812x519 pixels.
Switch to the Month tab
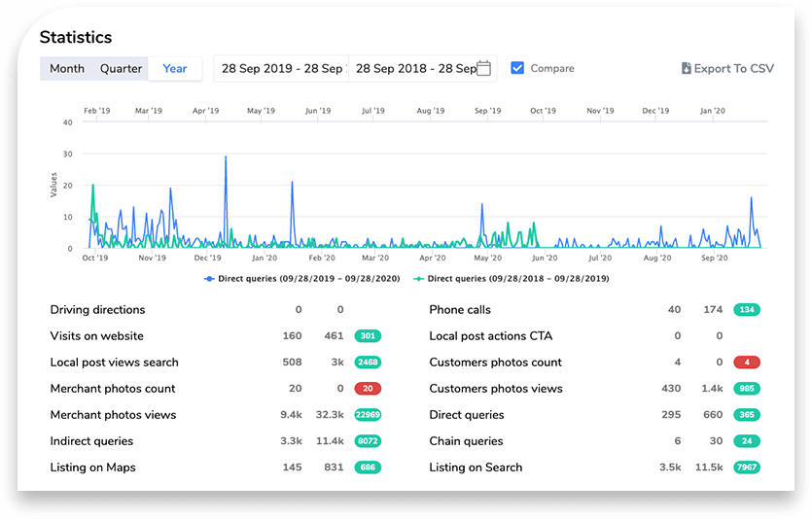pyautogui.click(x=67, y=68)
